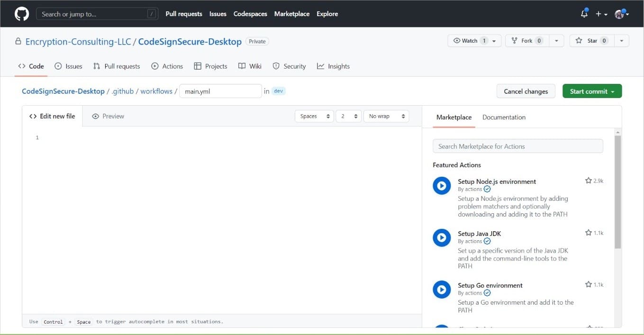Open Pull requests in top navigation

point(184,14)
